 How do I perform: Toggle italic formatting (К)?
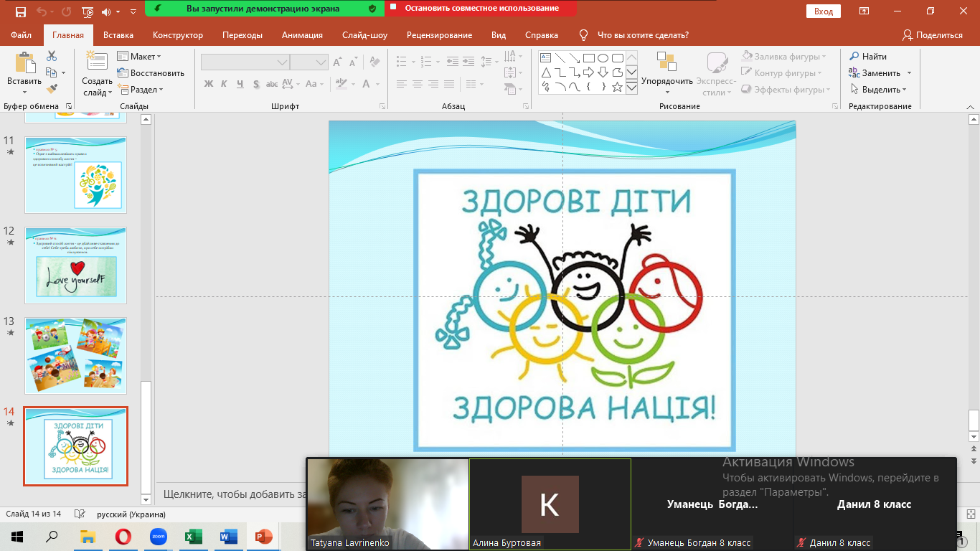224,84
